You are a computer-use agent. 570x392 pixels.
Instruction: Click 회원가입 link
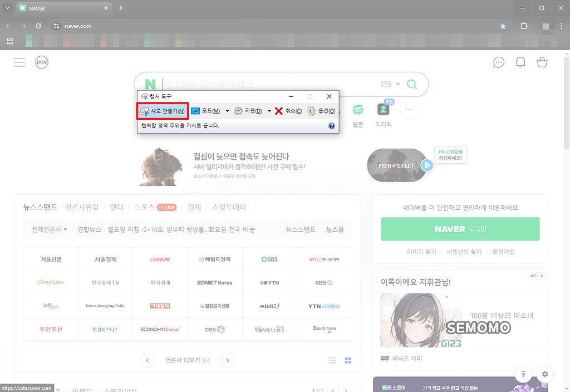tap(503, 252)
